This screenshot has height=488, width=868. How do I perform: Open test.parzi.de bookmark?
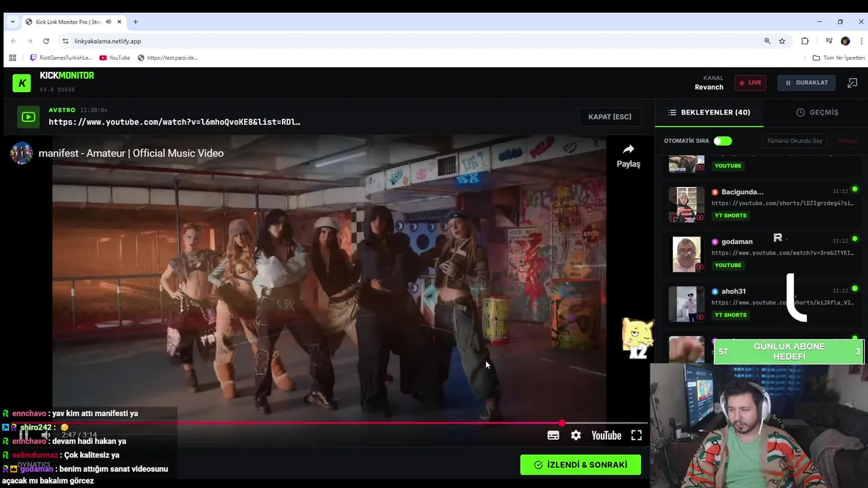tap(167, 58)
